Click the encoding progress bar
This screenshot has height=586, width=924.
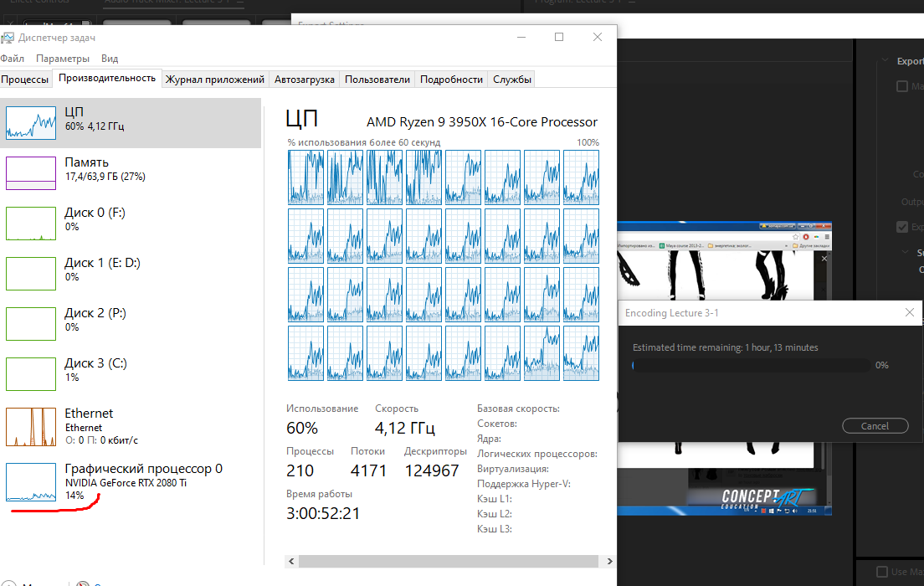point(750,366)
